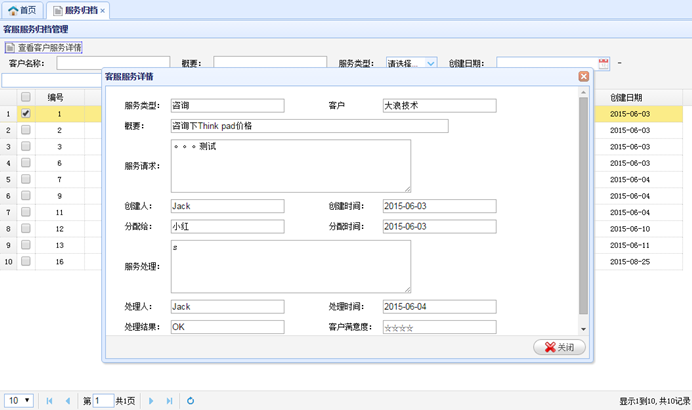Click the 创建时间 field 2015-06-03

tap(440, 206)
